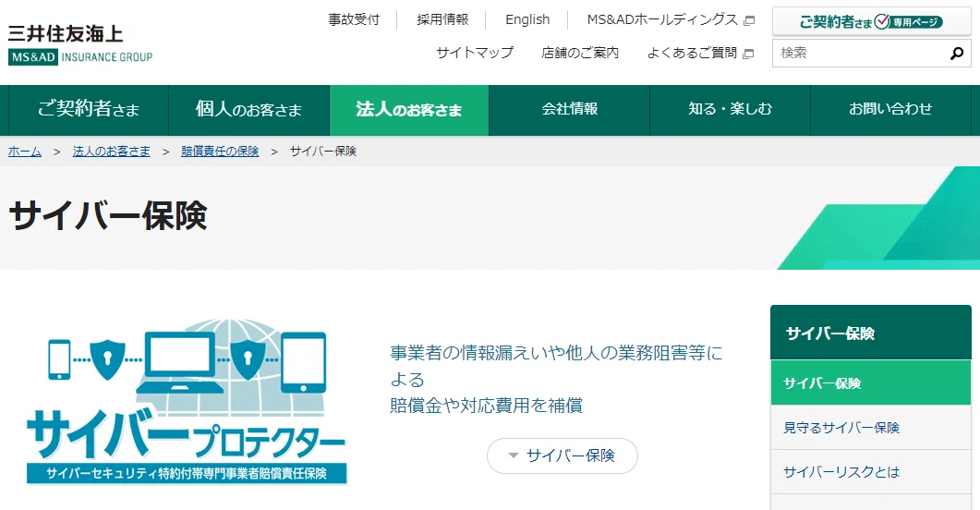Open the dark green サイバー保険 sidebar header

coord(871,333)
